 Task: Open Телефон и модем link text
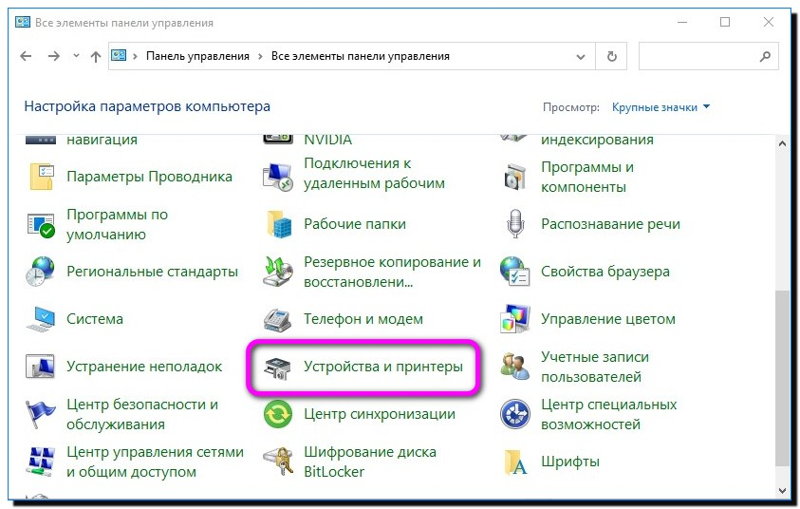click(363, 319)
